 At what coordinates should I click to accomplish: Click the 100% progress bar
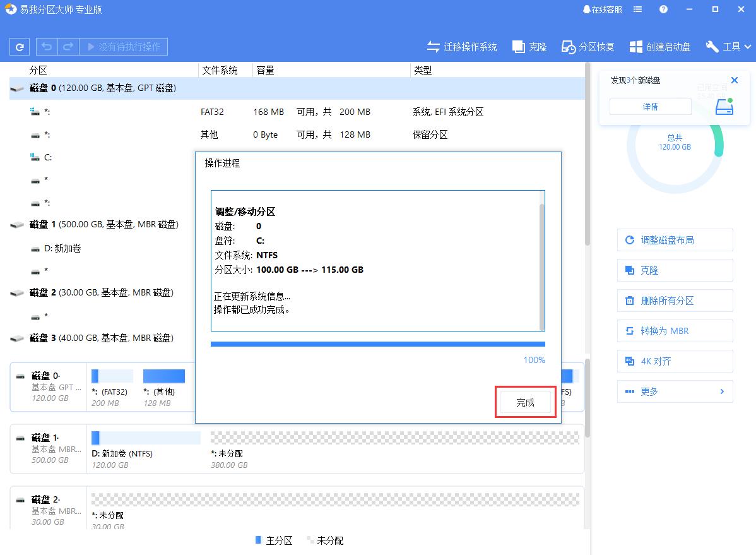pyautogui.click(x=378, y=343)
